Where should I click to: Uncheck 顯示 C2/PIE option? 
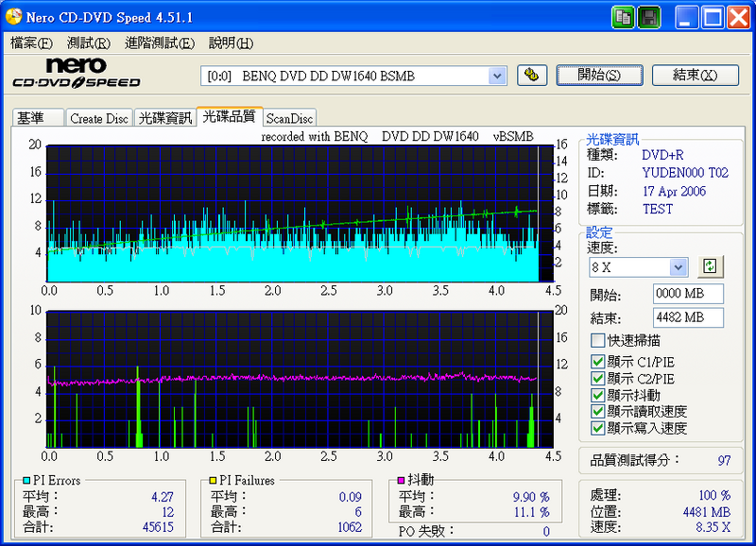[598, 379]
